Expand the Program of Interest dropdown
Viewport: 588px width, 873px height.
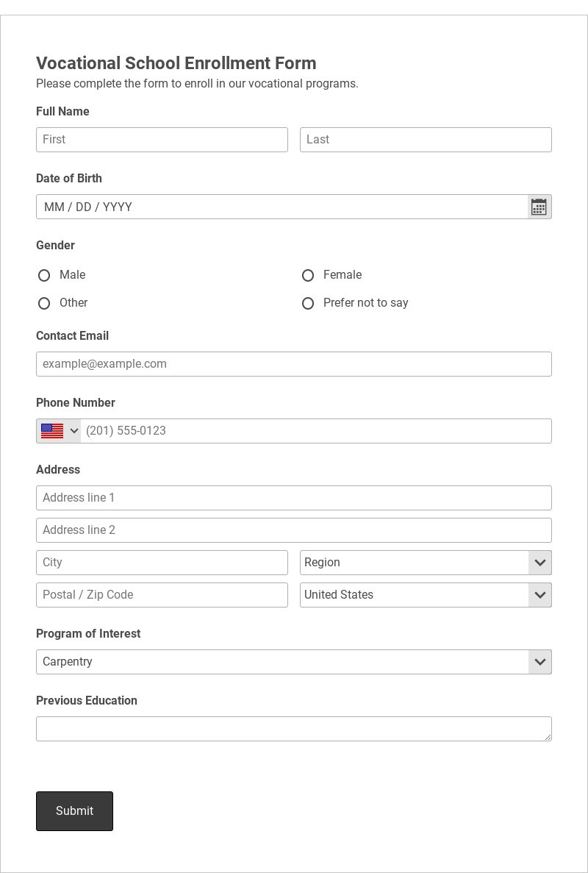click(x=294, y=661)
